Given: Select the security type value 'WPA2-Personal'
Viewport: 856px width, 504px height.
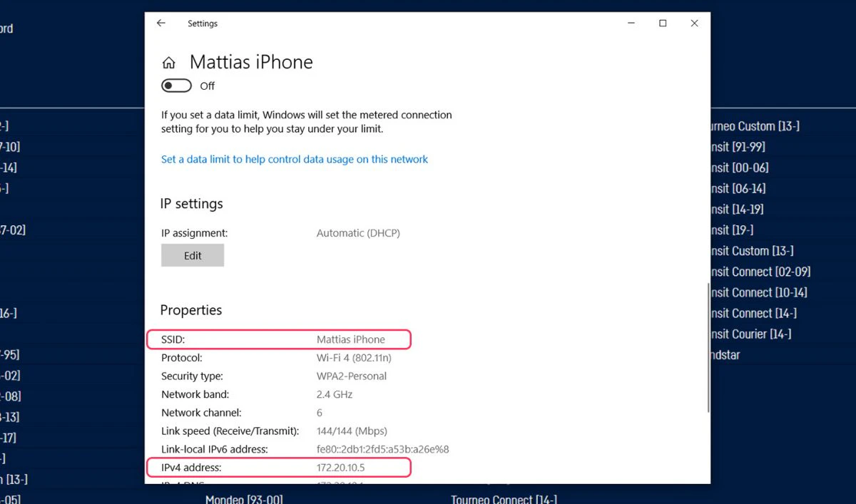Looking at the screenshot, I should 352,376.
